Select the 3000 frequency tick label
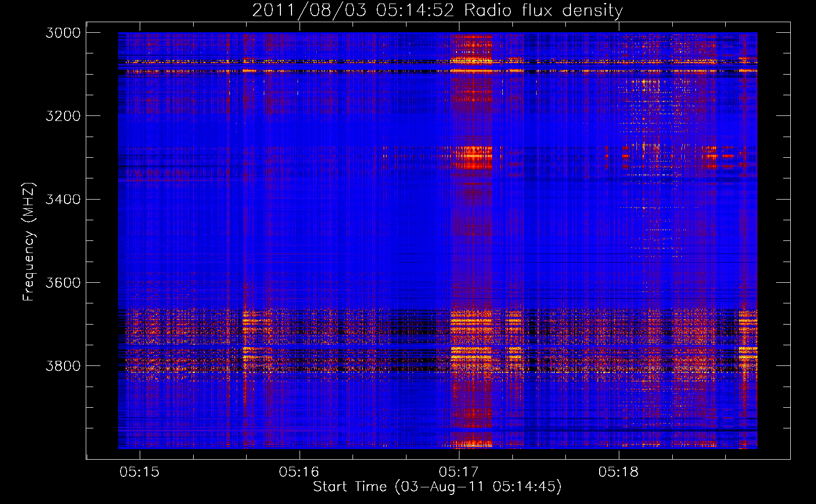The width and height of the screenshot is (816, 504). click(63, 33)
